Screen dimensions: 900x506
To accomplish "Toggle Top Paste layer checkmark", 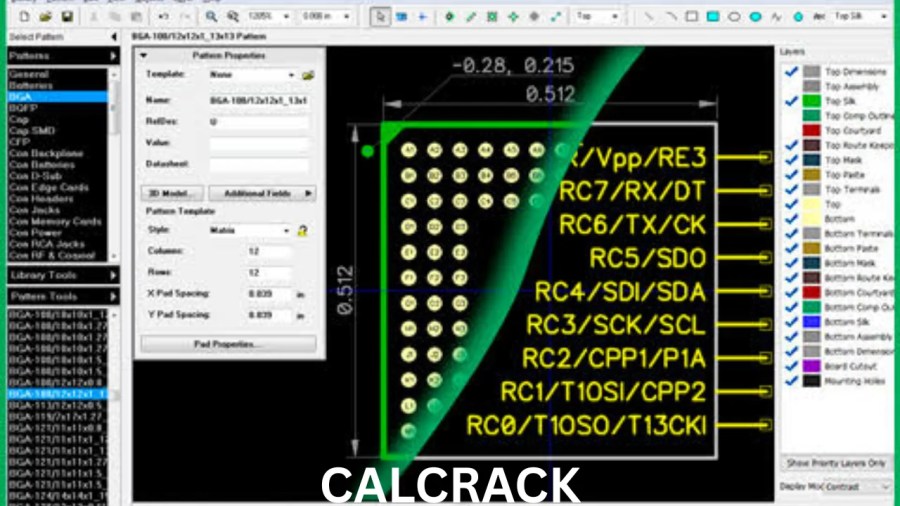I will [792, 174].
